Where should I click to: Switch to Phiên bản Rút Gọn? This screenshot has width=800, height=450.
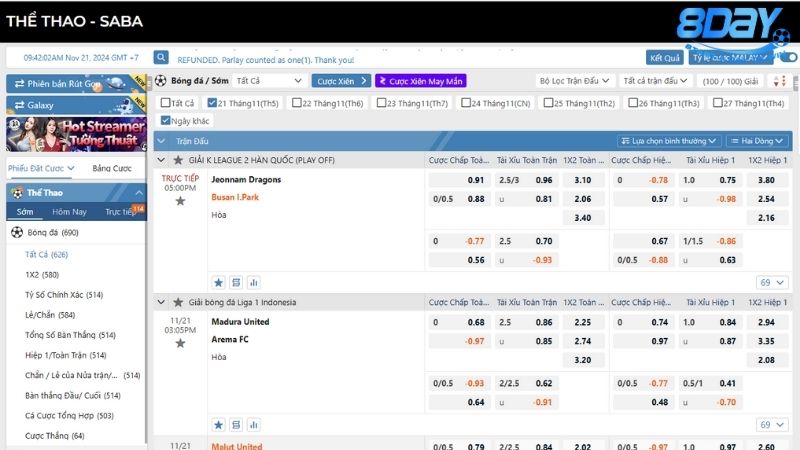click(x=76, y=84)
